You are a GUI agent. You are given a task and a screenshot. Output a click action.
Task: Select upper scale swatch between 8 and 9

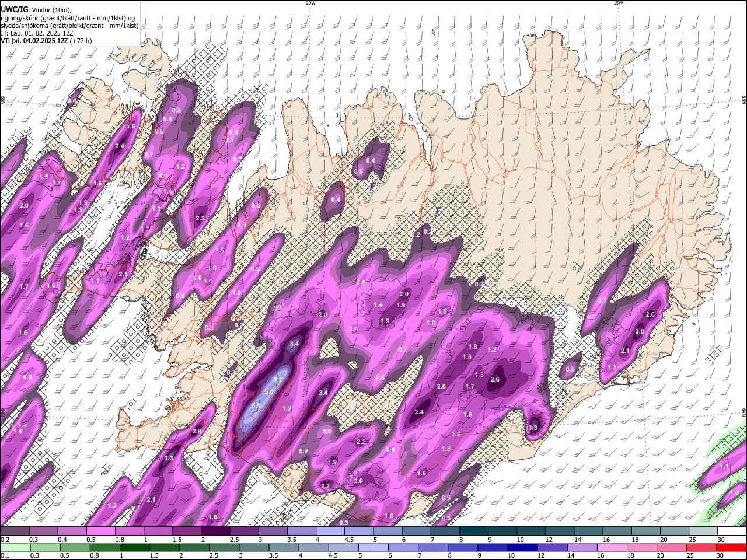pos(473,531)
